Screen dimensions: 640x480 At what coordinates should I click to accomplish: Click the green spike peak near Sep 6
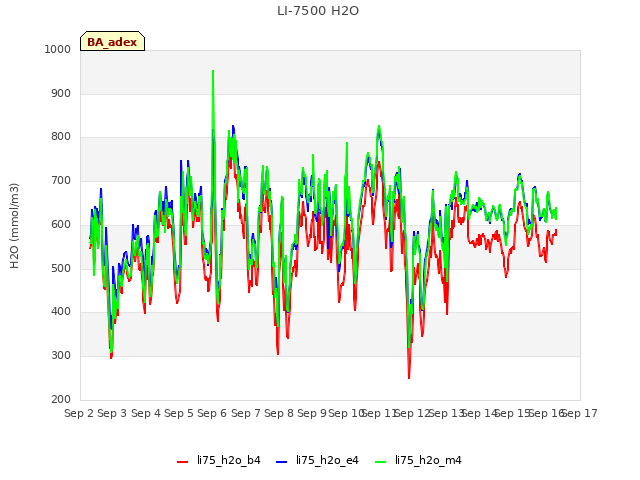point(213,71)
